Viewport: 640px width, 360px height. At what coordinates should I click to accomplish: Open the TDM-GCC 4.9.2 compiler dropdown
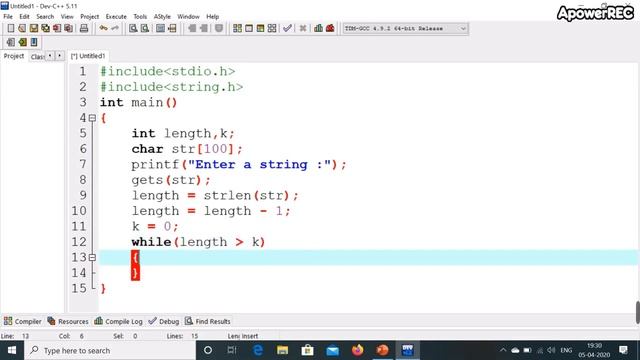[x=405, y=29]
